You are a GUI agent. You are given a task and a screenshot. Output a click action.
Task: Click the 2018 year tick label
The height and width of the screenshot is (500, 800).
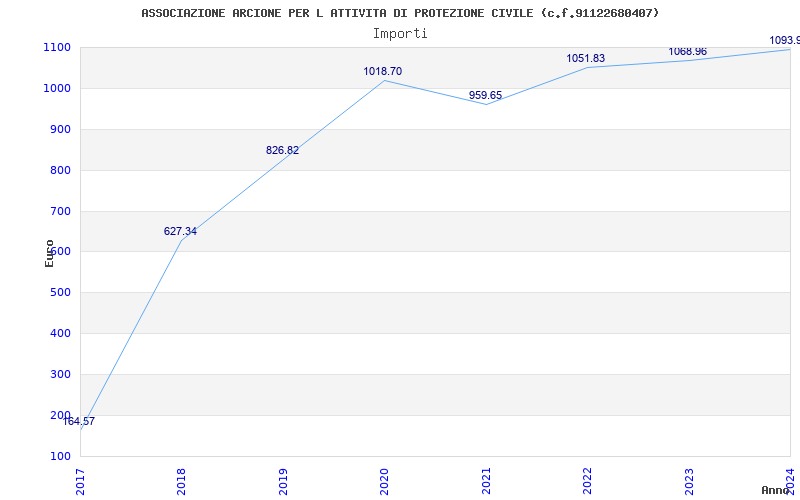point(182,480)
